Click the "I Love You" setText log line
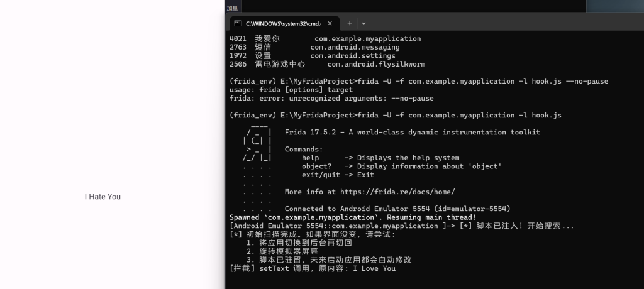The width and height of the screenshot is (644, 289). pos(313,268)
